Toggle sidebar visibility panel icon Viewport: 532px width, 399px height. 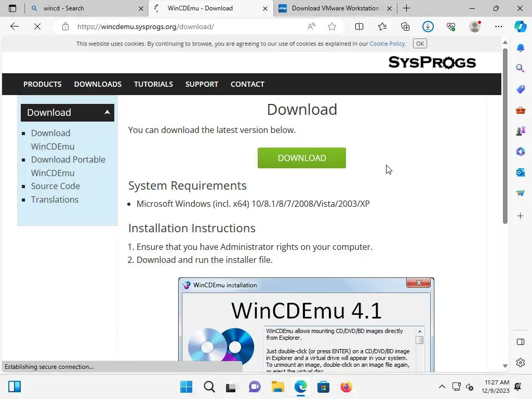521,342
